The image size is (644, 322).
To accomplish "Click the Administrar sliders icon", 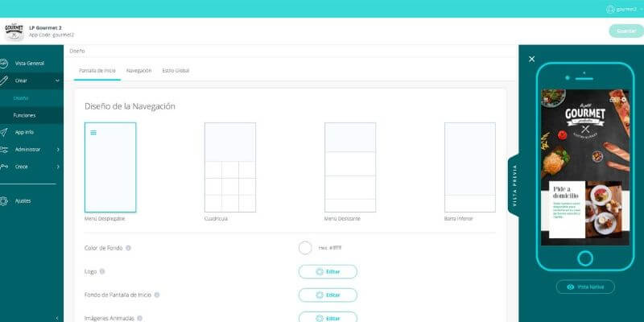I will tap(6, 149).
